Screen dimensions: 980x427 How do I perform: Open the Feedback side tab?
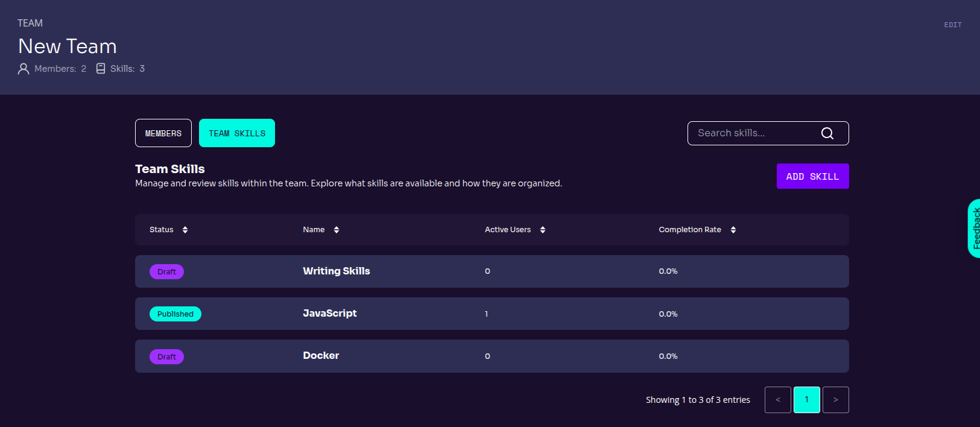(x=974, y=228)
